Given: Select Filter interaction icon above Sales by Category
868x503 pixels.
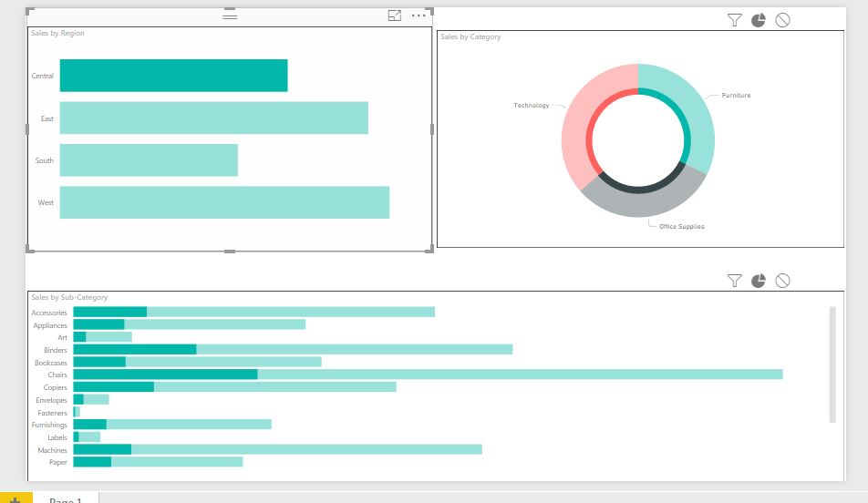Looking at the screenshot, I should click(x=734, y=20).
